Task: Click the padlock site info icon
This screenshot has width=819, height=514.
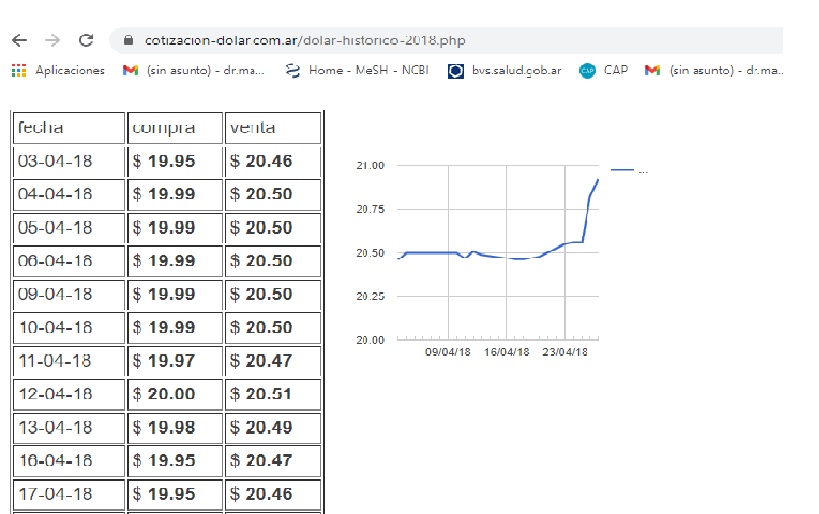Action: point(127,41)
